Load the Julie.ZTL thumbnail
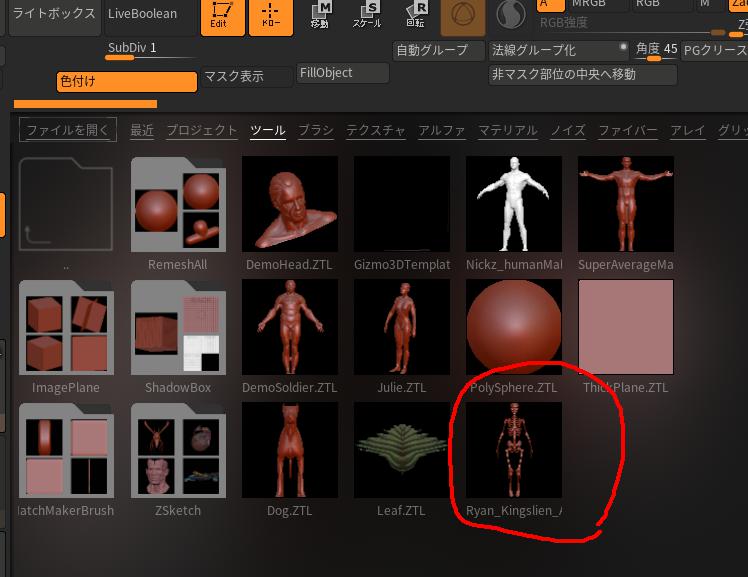The width and height of the screenshot is (748, 577). pos(402,327)
